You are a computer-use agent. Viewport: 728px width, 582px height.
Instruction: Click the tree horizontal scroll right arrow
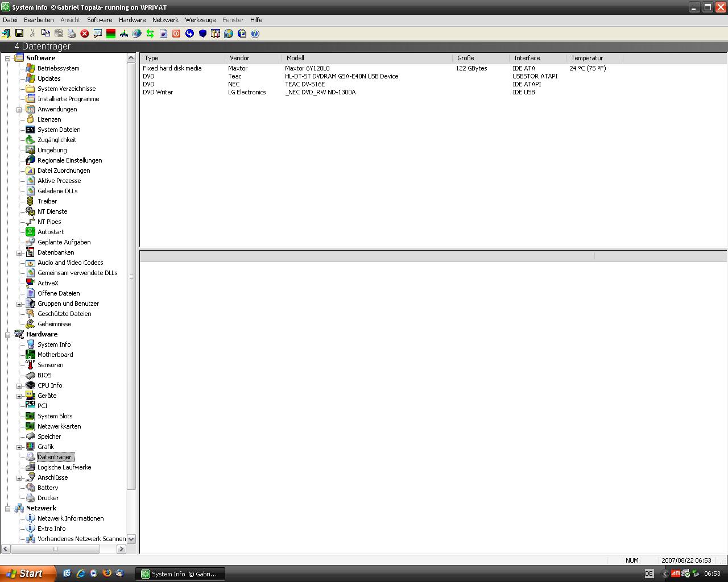tap(121, 548)
